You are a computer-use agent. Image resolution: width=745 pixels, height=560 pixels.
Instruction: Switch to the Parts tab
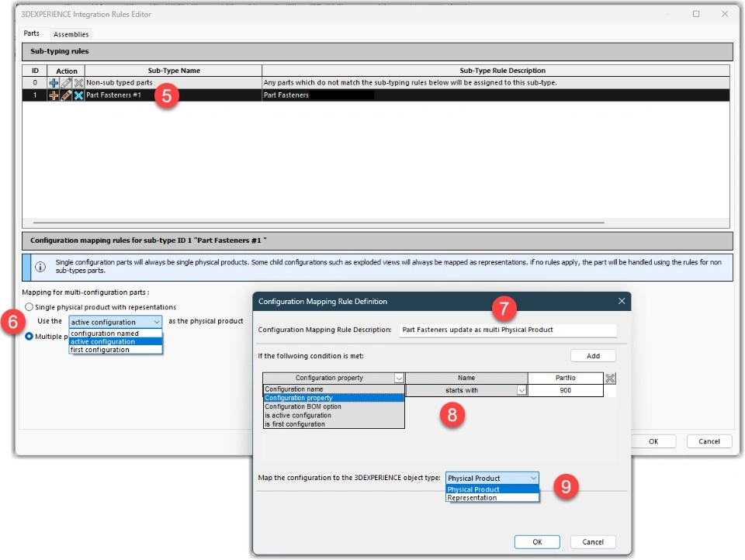tap(31, 33)
